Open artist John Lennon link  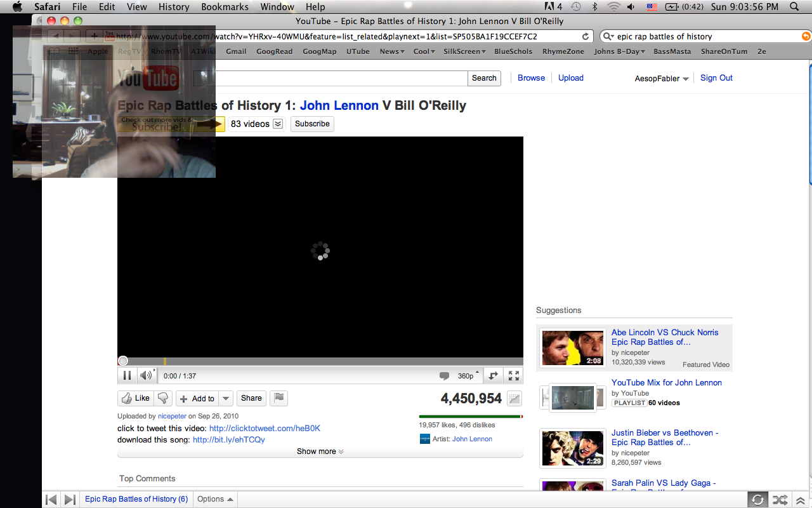click(472, 439)
